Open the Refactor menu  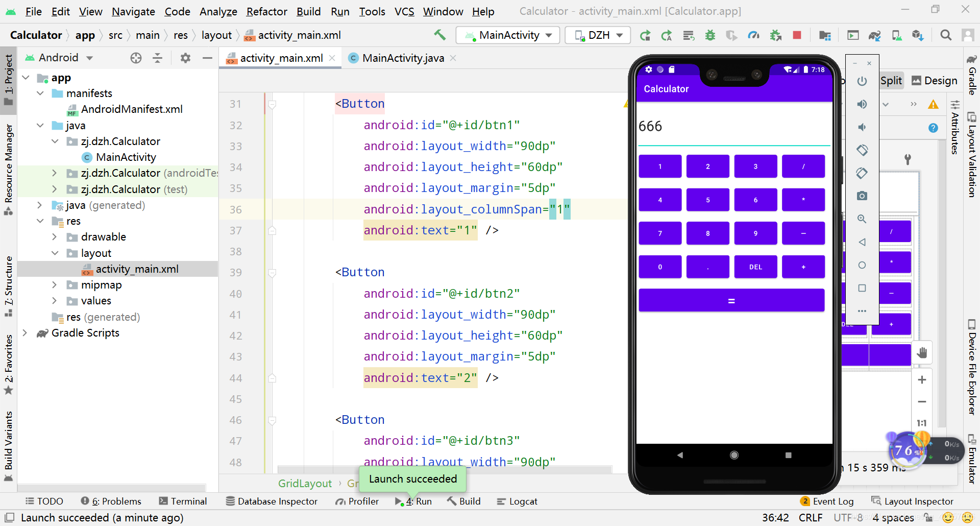click(x=266, y=11)
